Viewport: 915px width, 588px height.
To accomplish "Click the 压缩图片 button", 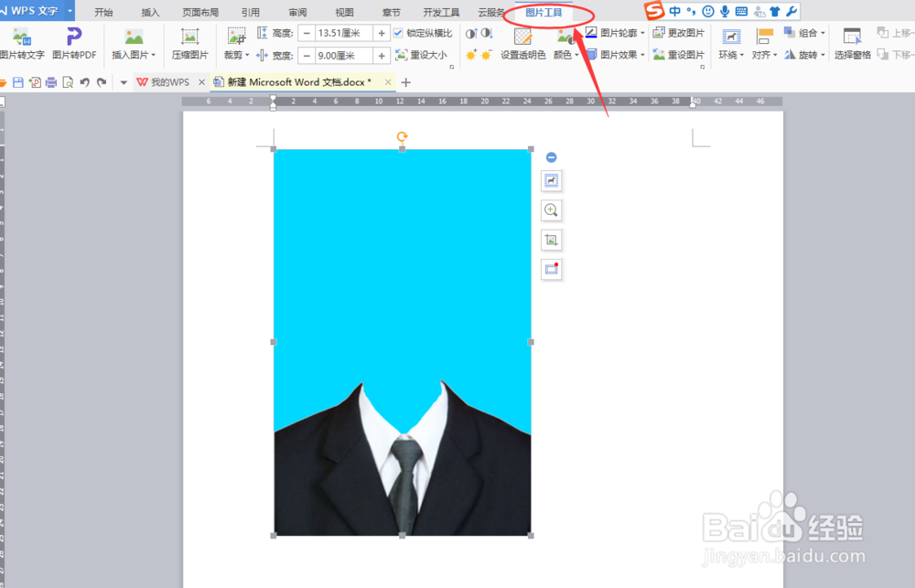I will (x=189, y=44).
